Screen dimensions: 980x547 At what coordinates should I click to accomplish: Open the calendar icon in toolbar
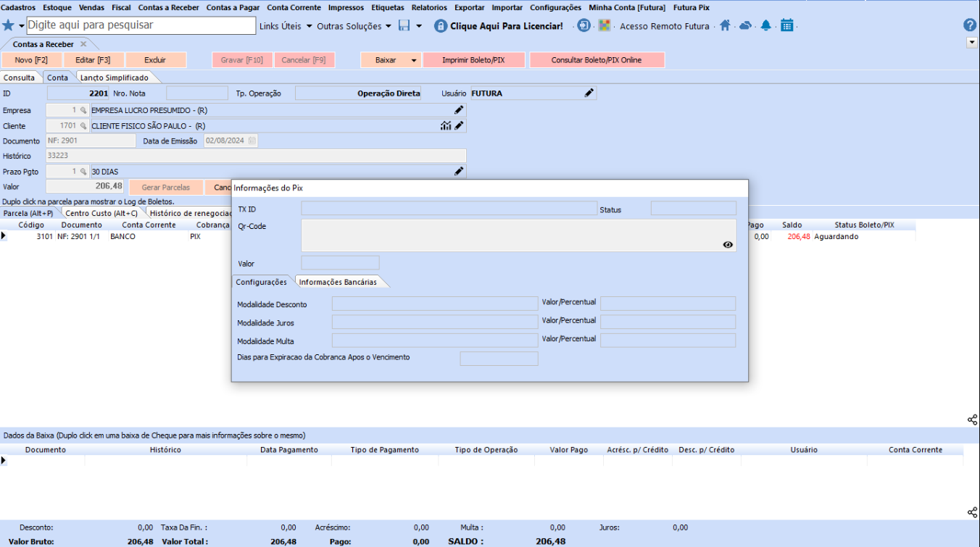[787, 25]
